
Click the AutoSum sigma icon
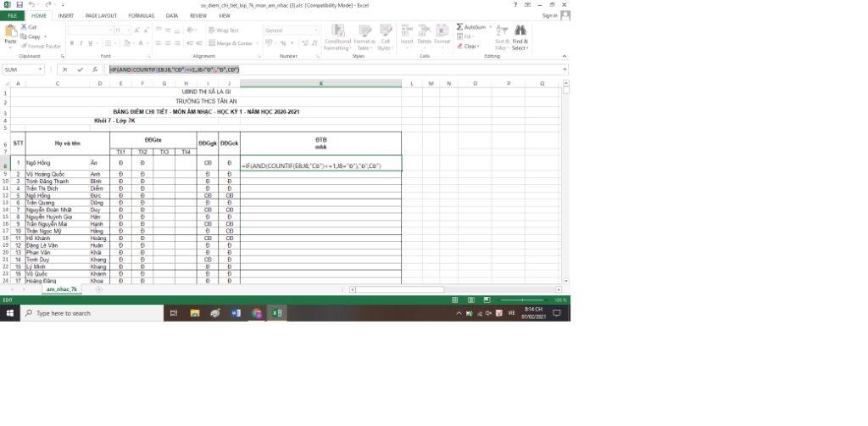click(x=460, y=26)
